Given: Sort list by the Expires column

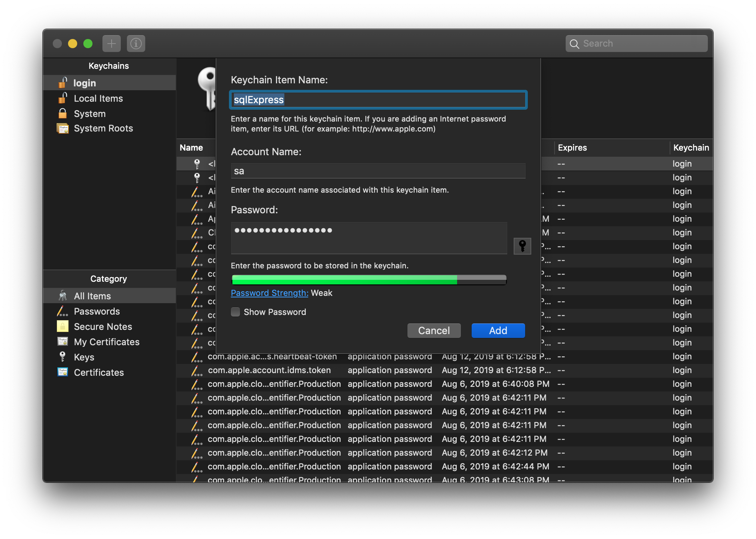Looking at the screenshot, I should [572, 148].
